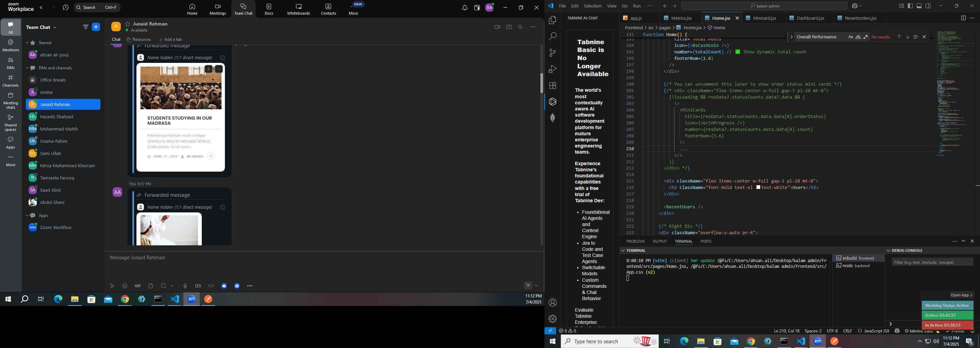Viewport: 980px width, 348px height.
Task: Open VS Code Manage gear icon
Action: [552, 319]
